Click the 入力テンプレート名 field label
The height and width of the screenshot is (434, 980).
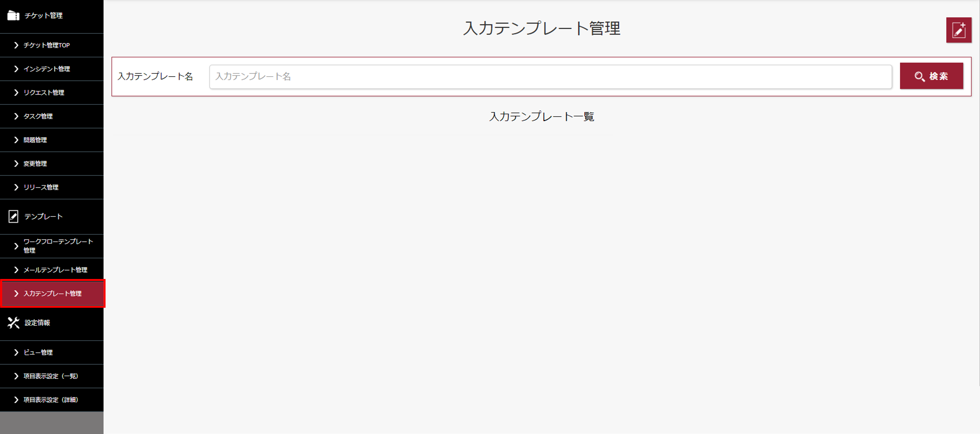click(155, 77)
